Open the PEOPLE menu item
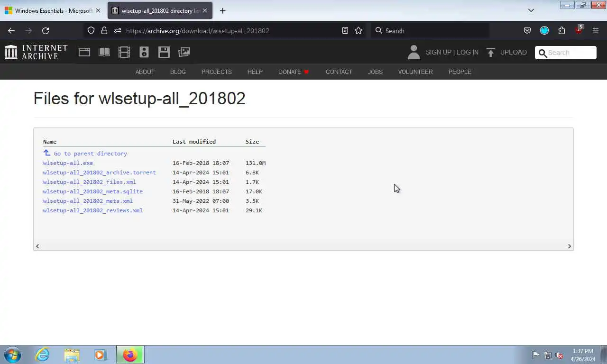Image resolution: width=607 pixels, height=364 pixels. (x=460, y=72)
